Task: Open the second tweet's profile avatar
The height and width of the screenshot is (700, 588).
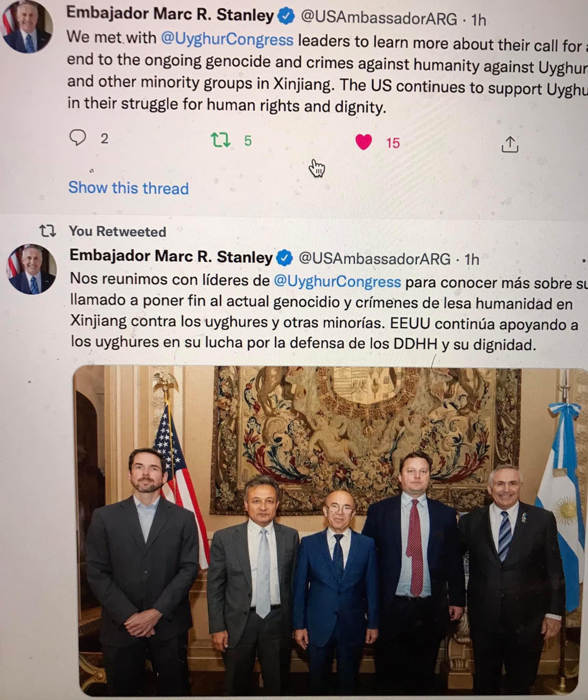Action: click(x=32, y=269)
